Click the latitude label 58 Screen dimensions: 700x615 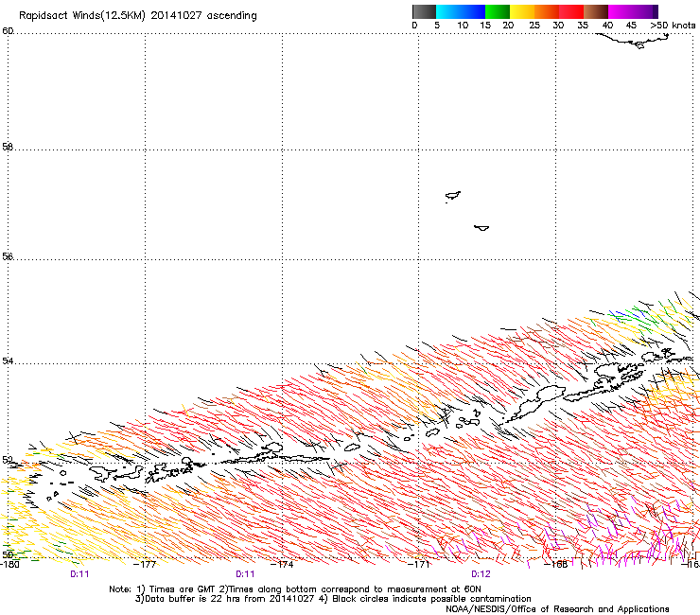coord(8,147)
